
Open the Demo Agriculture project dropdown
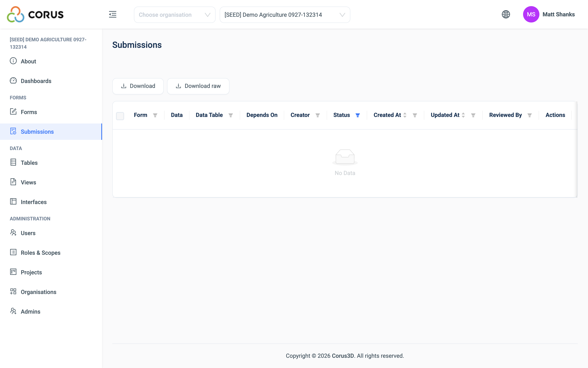(x=285, y=15)
